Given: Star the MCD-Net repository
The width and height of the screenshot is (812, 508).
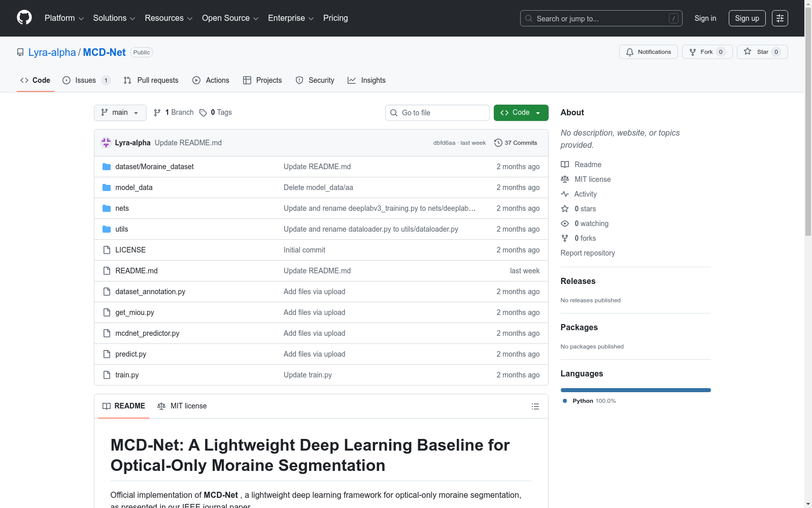Looking at the screenshot, I should click(x=762, y=52).
